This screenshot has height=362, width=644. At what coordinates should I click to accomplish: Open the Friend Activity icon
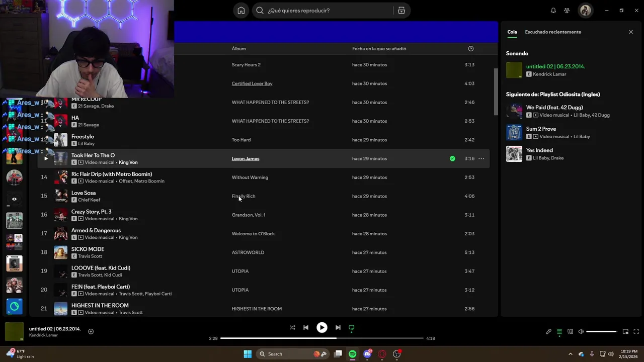point(567,11)
